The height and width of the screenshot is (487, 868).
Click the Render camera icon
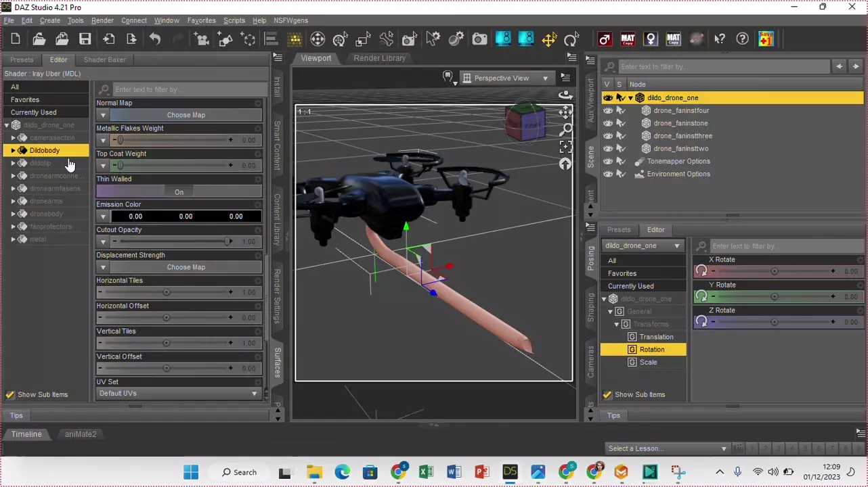pos(479,39)
